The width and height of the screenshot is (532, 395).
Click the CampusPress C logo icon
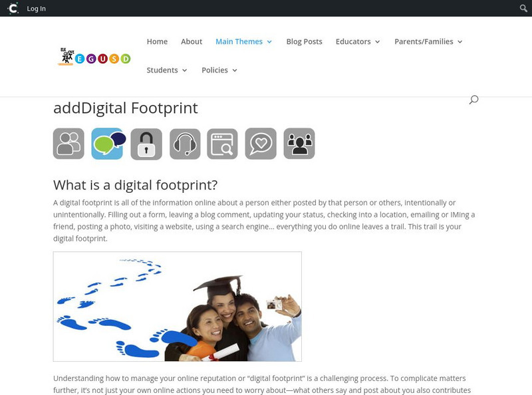[13, 8]
